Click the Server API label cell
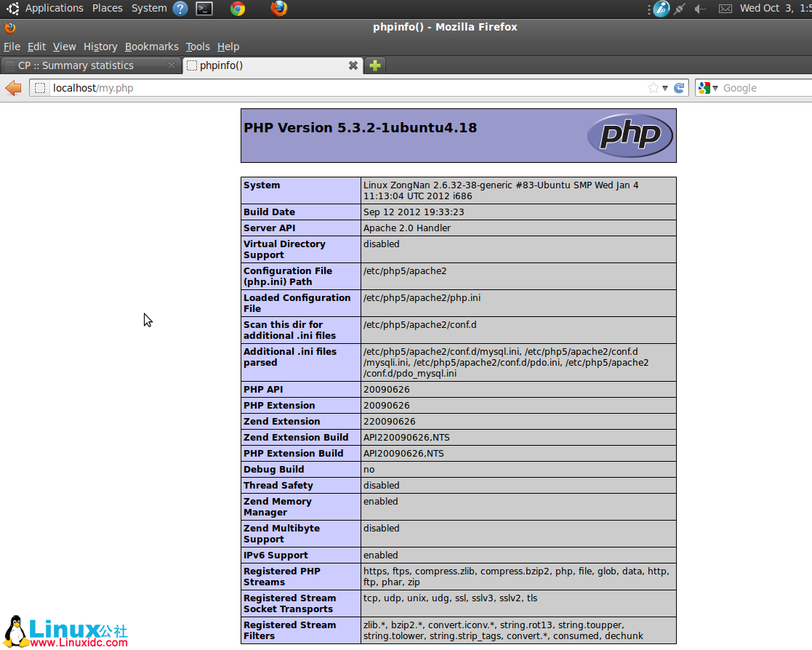Viewport: 812px width, 650px height. 301,228
